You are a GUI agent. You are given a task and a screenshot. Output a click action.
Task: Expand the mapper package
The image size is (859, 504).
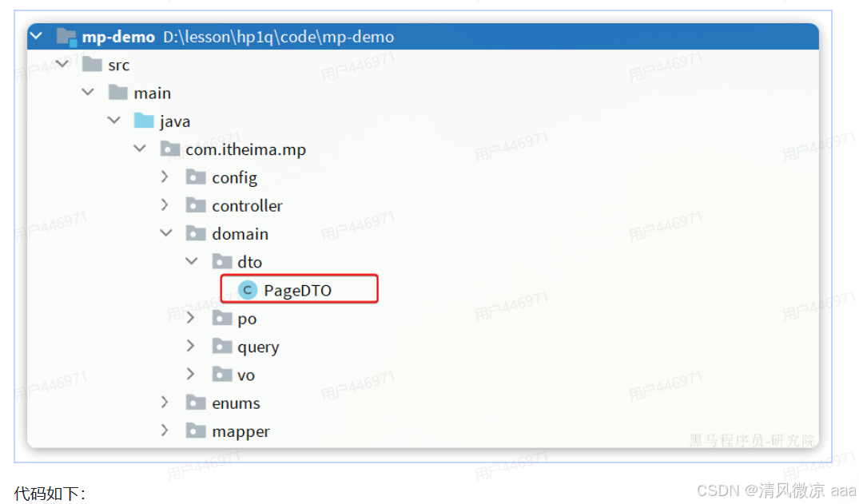(x=165, y=430)
